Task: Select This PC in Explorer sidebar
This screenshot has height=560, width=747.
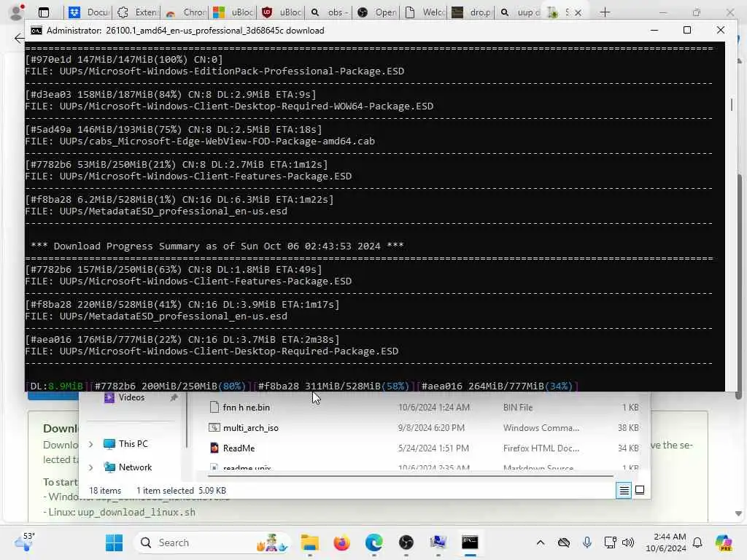Action: pyautogui.click(x=133, y=444)
